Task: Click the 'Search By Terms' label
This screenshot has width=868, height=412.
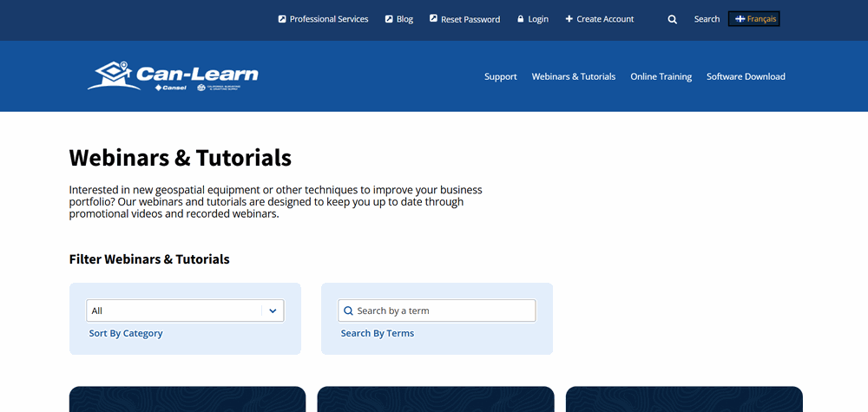Action: tap(377, 333)
